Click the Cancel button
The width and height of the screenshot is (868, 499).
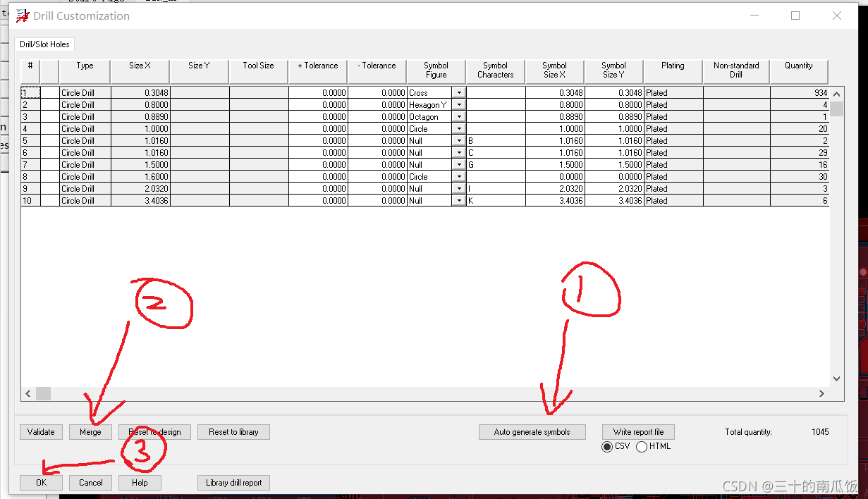pyautogui.click(x=90, y=483)
